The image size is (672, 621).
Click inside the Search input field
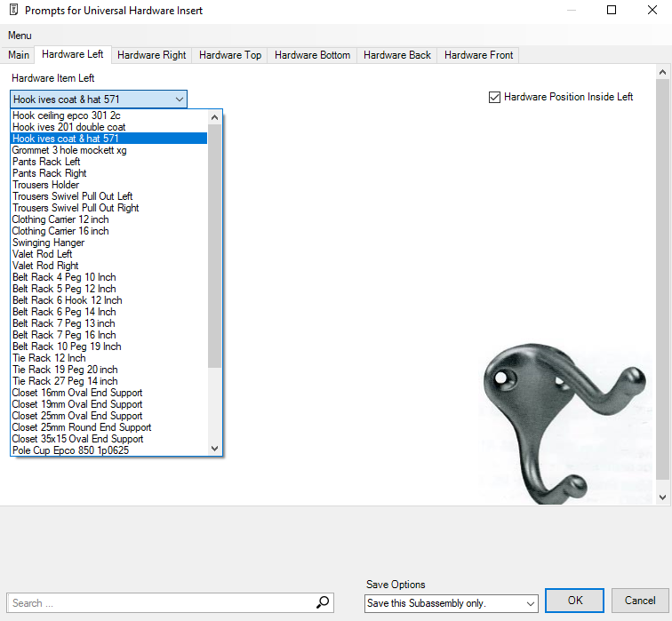pyautogui.click(x=160, y=603)
